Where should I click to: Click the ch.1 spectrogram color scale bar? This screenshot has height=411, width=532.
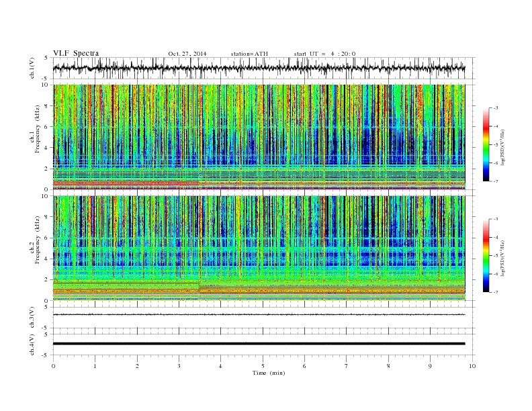[486, 144]
